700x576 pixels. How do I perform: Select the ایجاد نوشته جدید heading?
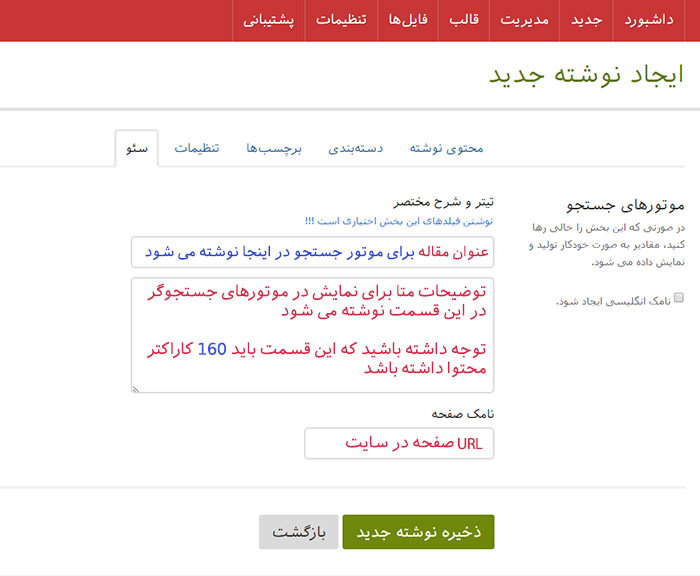[586, 75]
